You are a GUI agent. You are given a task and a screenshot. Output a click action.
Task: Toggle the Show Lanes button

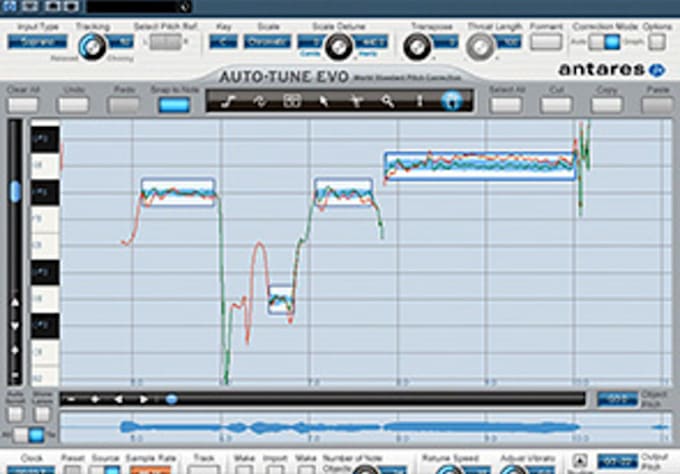point(42,415)
